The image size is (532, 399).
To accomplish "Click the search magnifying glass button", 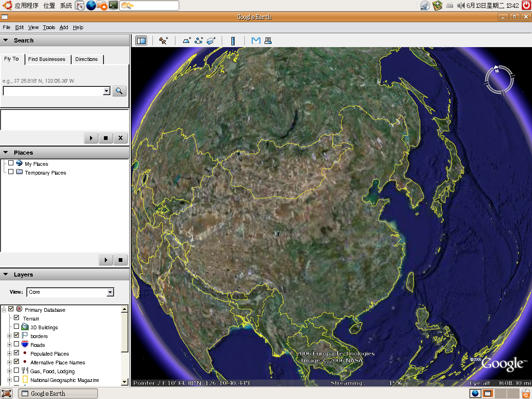I will 119,91.
